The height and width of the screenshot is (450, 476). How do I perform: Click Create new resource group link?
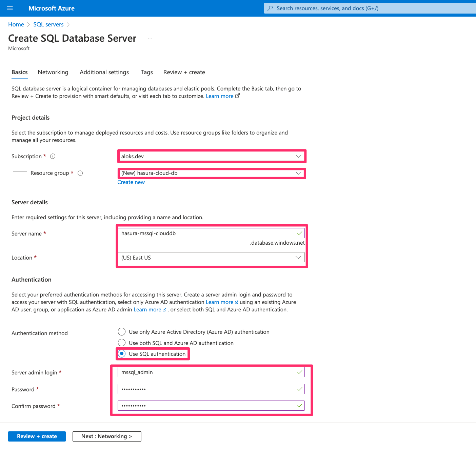131,182
